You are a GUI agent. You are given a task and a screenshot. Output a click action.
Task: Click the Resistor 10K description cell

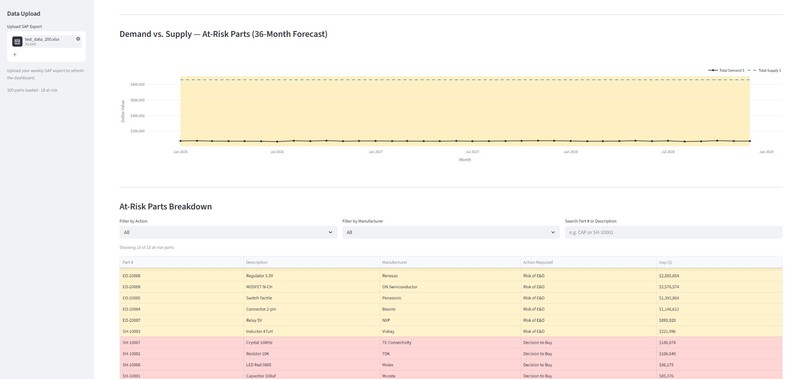pyautogui.click(x=312, y=354)
